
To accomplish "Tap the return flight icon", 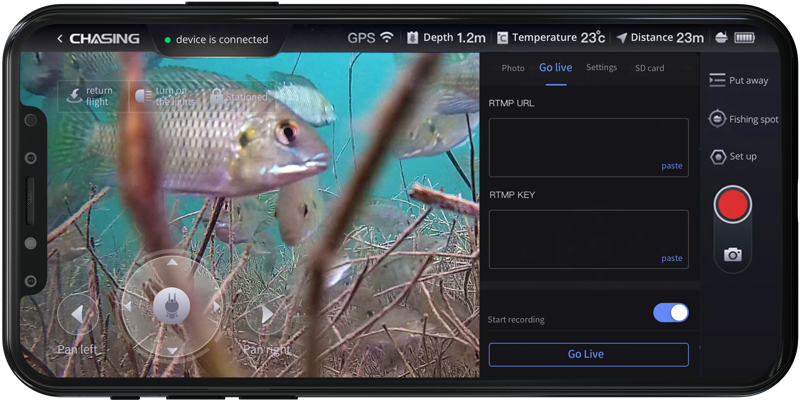I will click(x=74, y=96).
